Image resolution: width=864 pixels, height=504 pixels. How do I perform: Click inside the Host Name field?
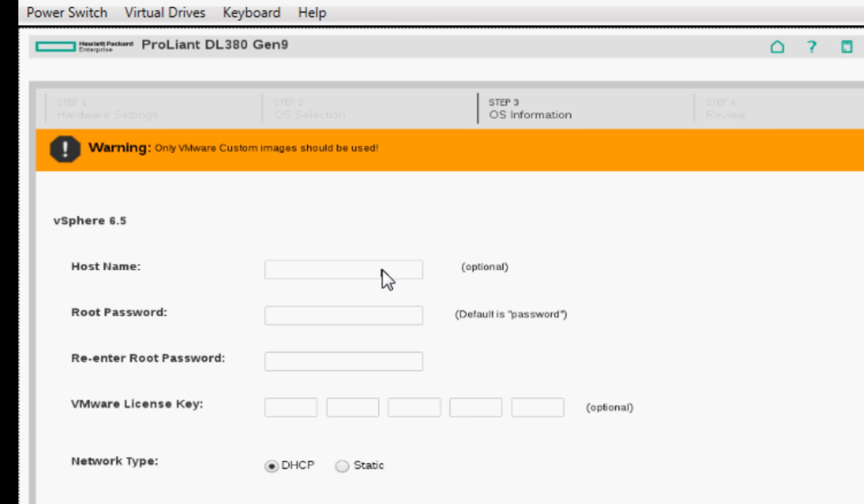343,269
